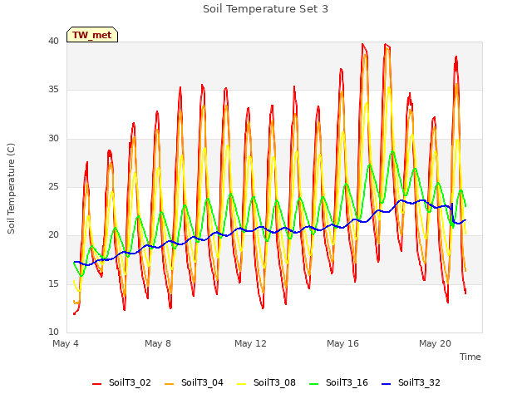Screen dimensions: 532x399
Task: Click the blue SoilT3_32 legend swatch
Action: pyautogui.click(x=386, y=384)
